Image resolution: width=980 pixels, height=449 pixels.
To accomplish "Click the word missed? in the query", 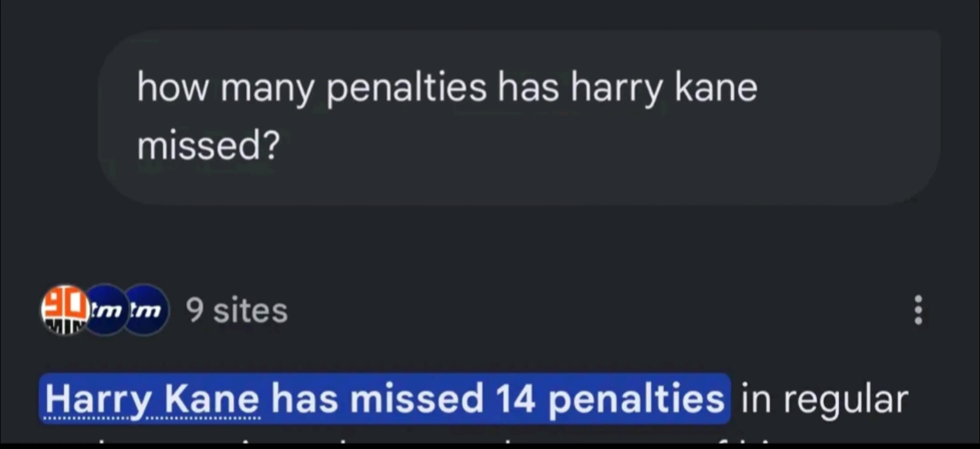I will click(x=208, y=145).
